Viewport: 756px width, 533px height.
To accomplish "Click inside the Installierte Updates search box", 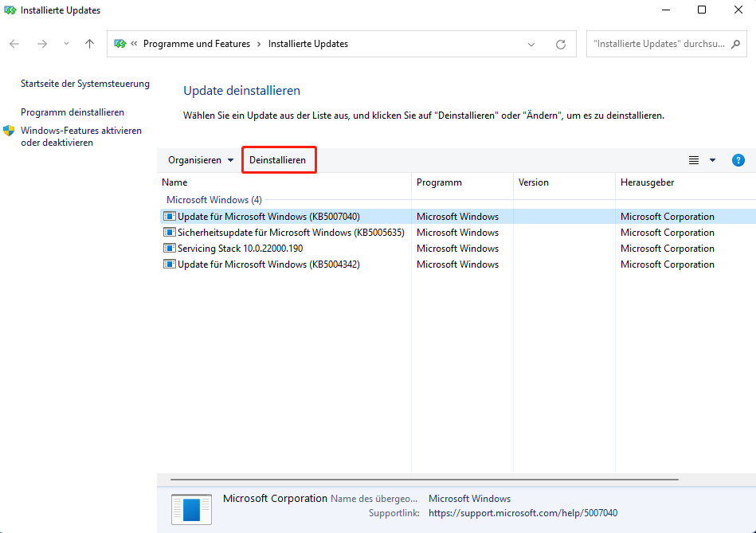I will point(657,45).
